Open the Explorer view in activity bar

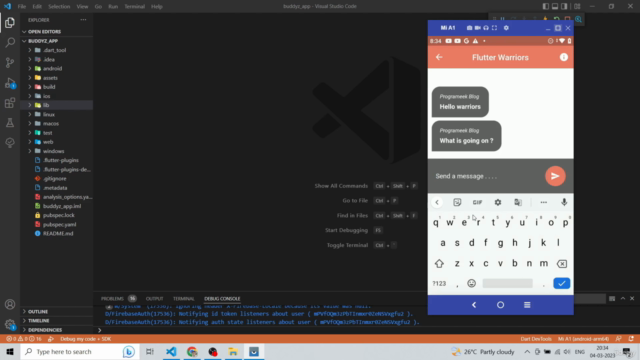point(10,22)
